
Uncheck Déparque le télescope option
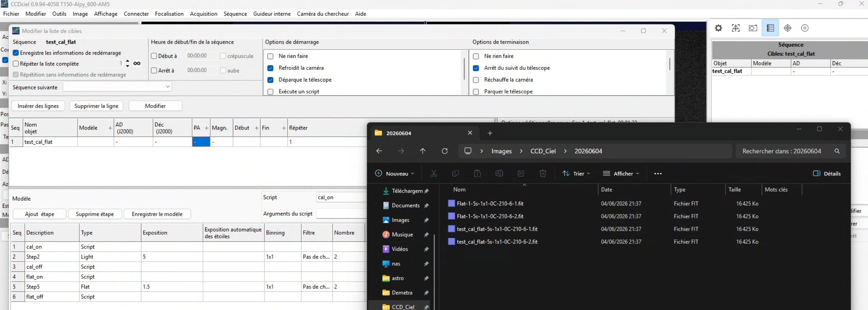coord(270,80)
